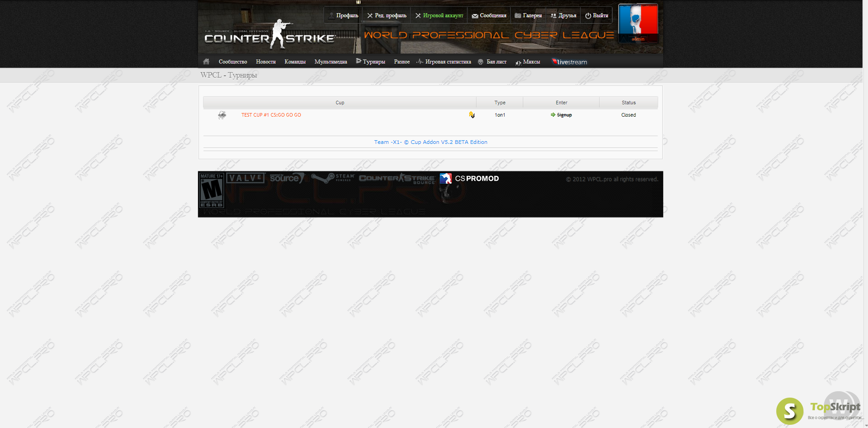Open the Друзья friends list
The width and height of the screenshot is (868, 428).
[x=564, y=15]
